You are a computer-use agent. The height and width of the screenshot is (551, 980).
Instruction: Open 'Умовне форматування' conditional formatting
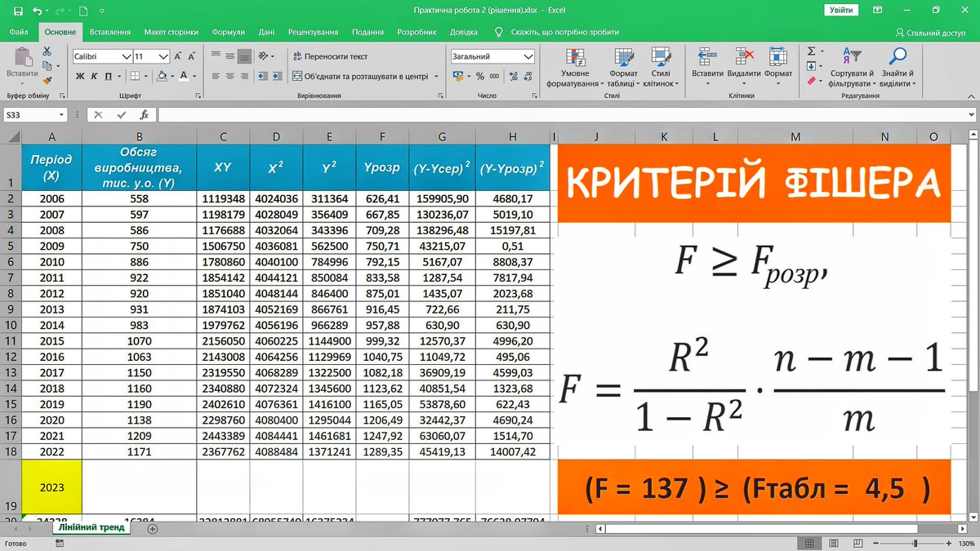(x=575, y=66)
